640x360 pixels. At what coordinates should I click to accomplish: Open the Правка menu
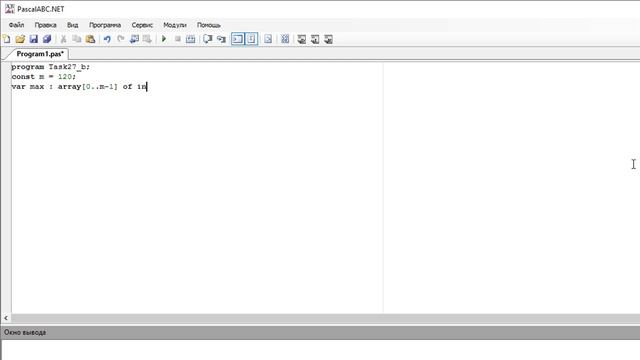click(45, 25)
